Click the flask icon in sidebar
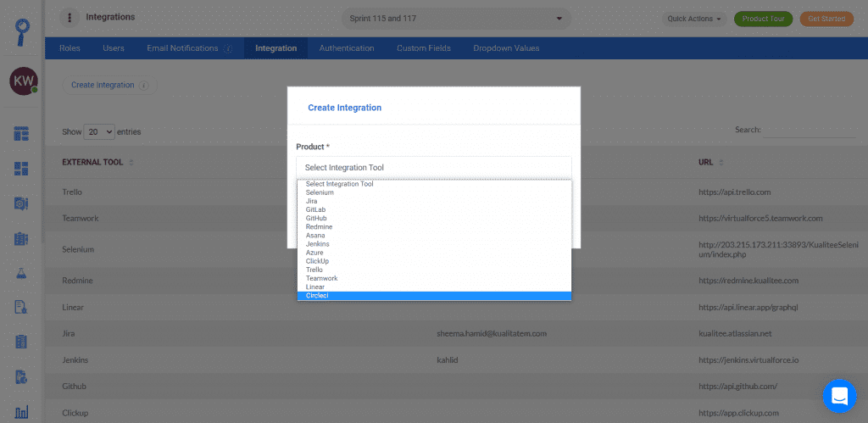This screenshot has height=423, width=868. pos(21,273)
